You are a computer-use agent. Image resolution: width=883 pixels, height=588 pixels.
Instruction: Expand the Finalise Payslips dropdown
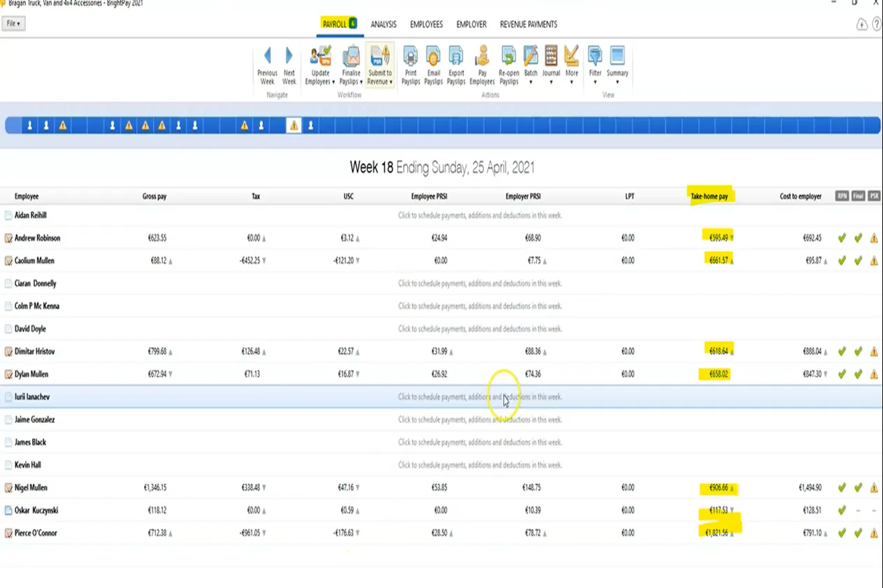(x=351, y=66)
